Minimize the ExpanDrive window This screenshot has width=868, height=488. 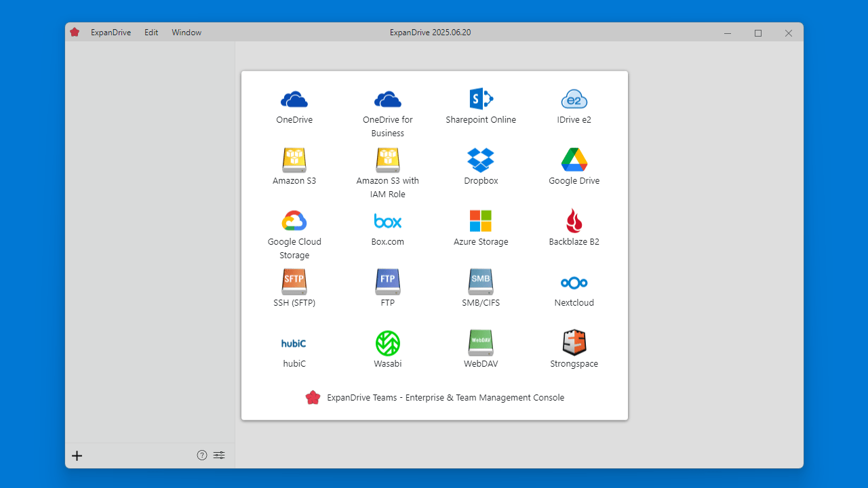point(728,33)
